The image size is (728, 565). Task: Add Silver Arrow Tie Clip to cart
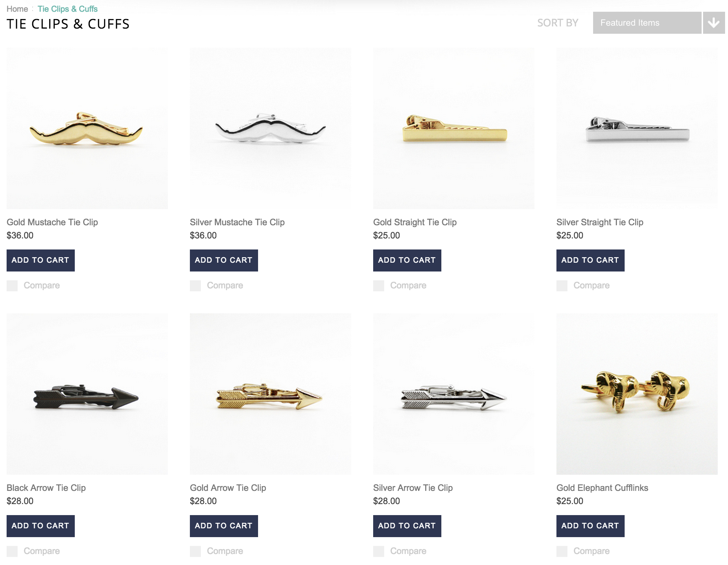pos(407,526)
